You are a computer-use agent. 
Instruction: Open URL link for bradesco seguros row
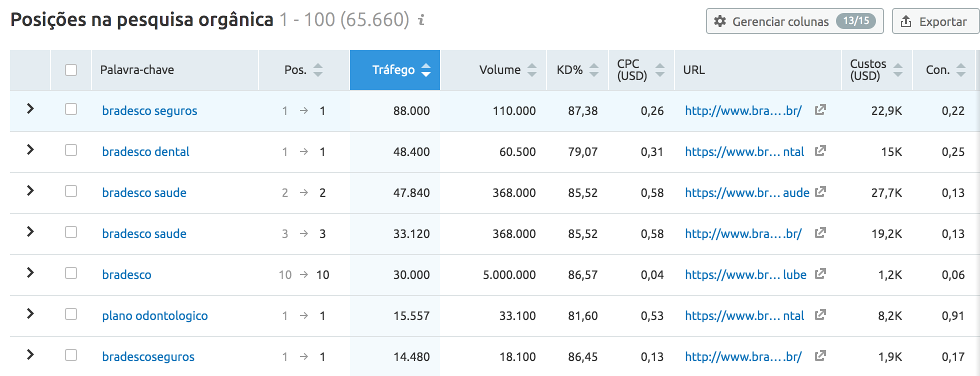743,111
